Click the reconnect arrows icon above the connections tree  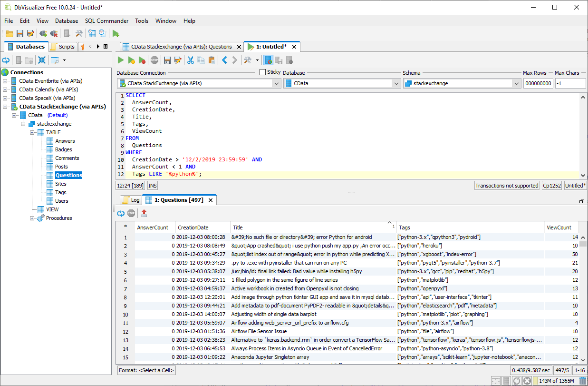6,59
